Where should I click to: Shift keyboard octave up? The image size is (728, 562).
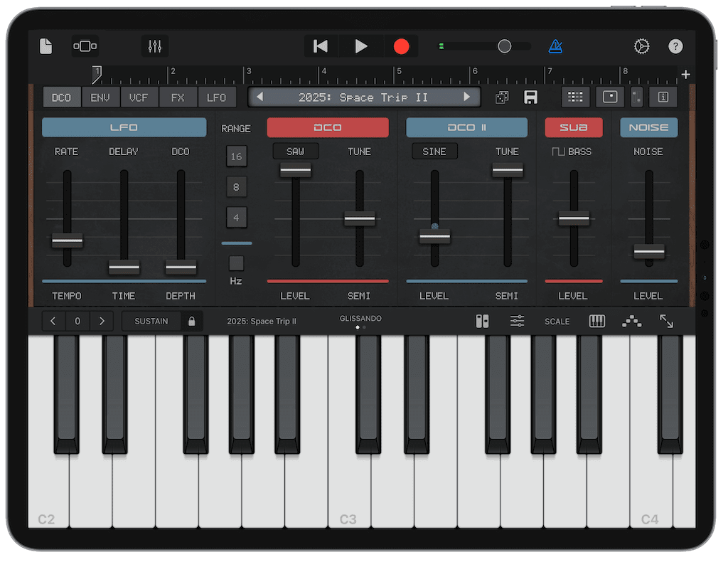point(102,321)
